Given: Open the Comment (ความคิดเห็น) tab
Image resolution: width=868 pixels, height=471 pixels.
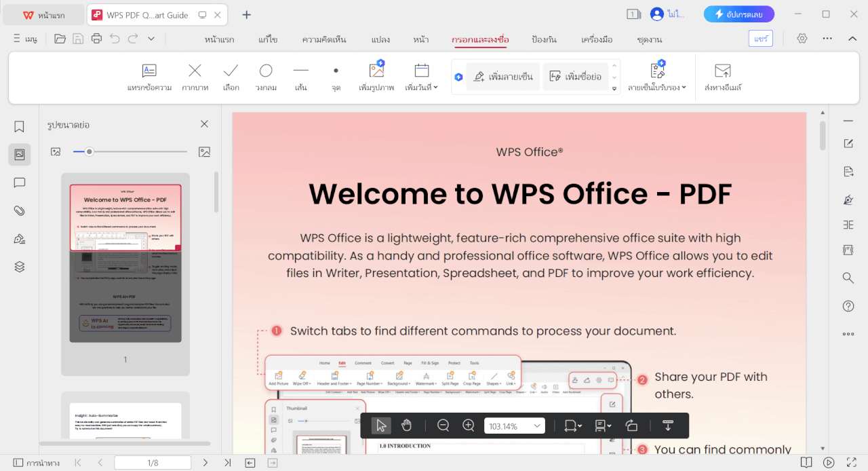Looking at the screenshot, I should coord(324,39).
